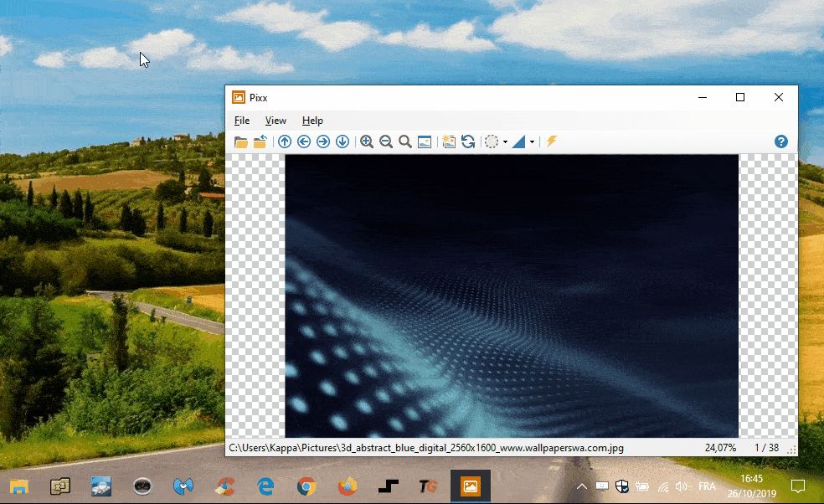
Task: Zoom in using the magnifier plus icon
Action: [367, 141]
